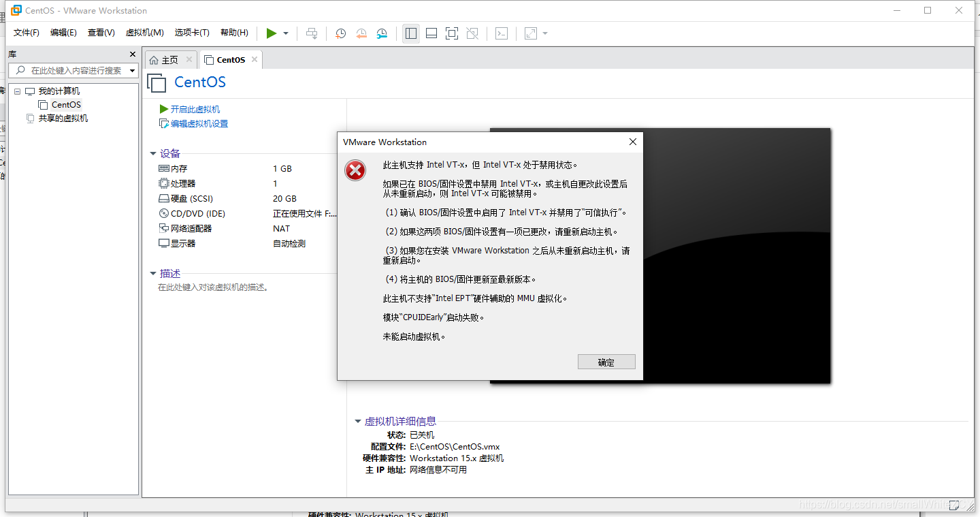Enter full screen mode icon
Viewport: 980px width, 517px height.
pos(452,33)
